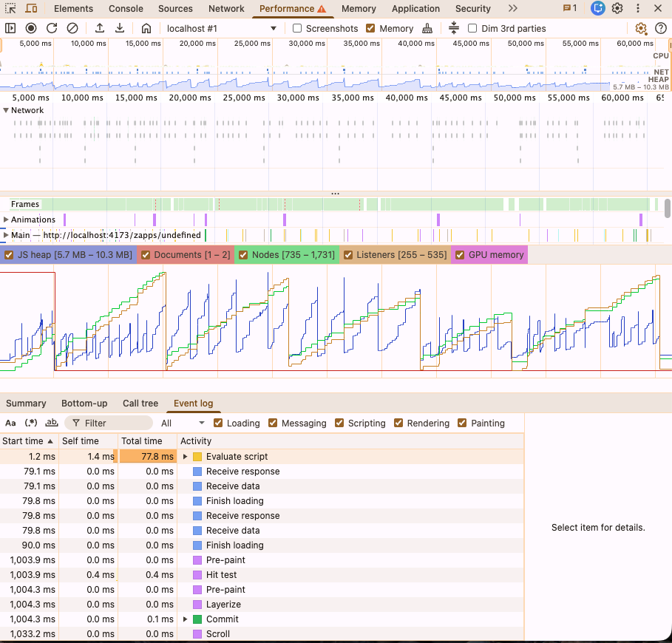Switch to the Console tab
This screenshot has width=672, height=643.
pyautogui.click(x=126, y=9)
